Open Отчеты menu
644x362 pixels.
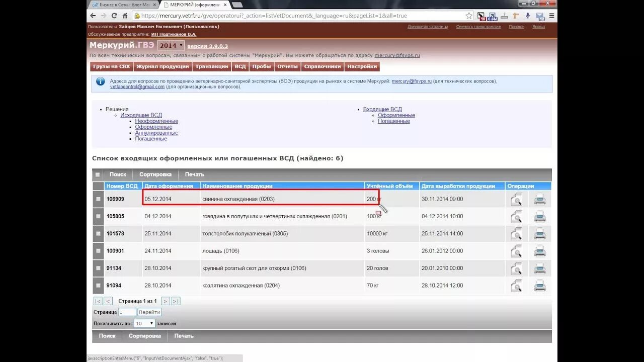click(287, 66)
